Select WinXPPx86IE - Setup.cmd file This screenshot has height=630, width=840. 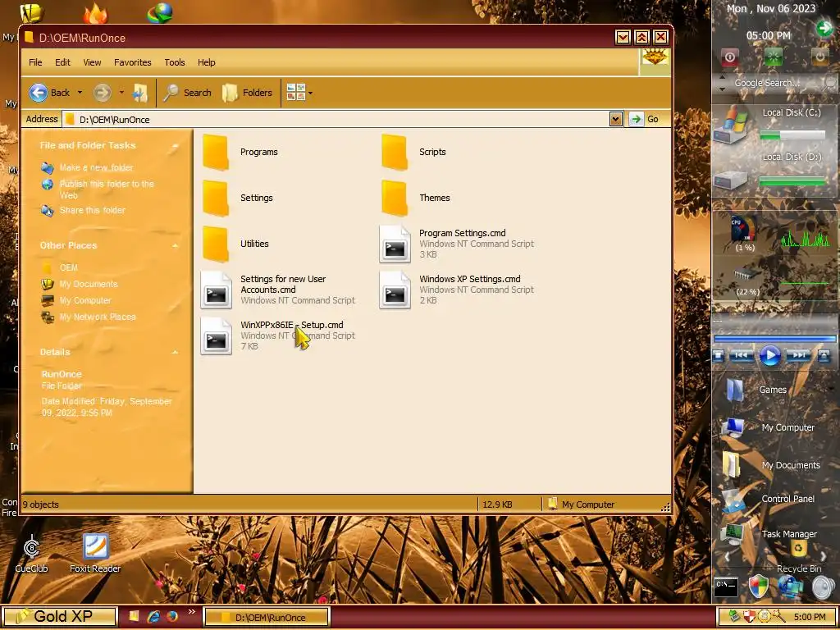point(277,336)
